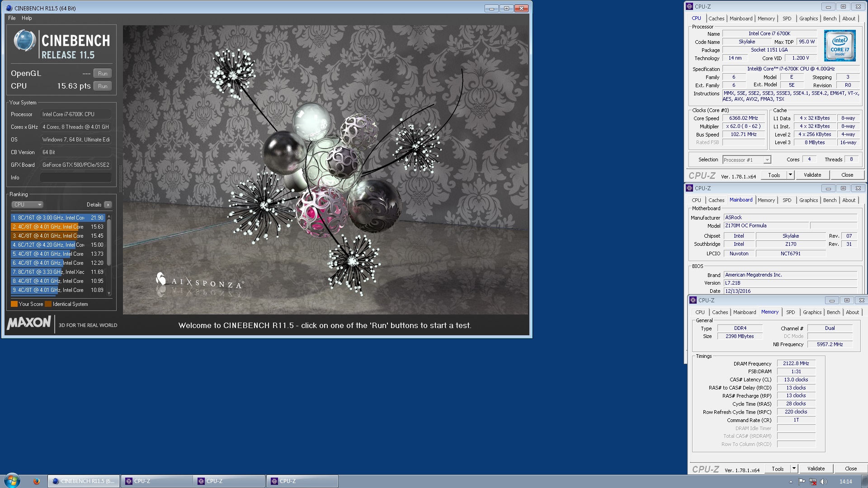This screenshot has width=868, height=488.
Task: Click Tools button in Memory CPU-Z window
Action: [x=778, y=469]
